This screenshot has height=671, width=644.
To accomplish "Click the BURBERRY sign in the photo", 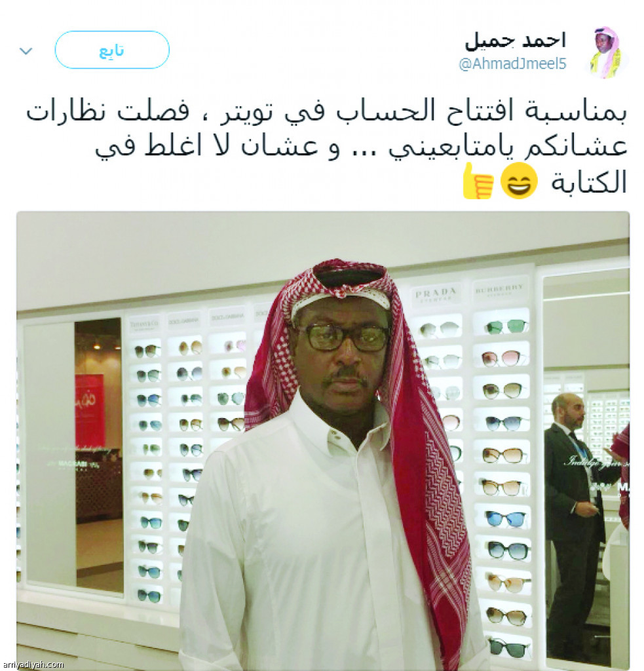I will point(499,289).
